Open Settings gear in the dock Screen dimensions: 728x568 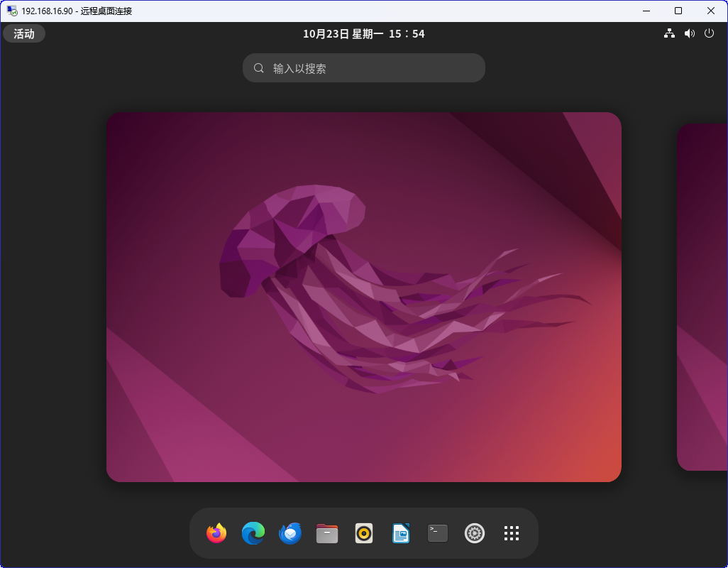(x=475, y=533)
